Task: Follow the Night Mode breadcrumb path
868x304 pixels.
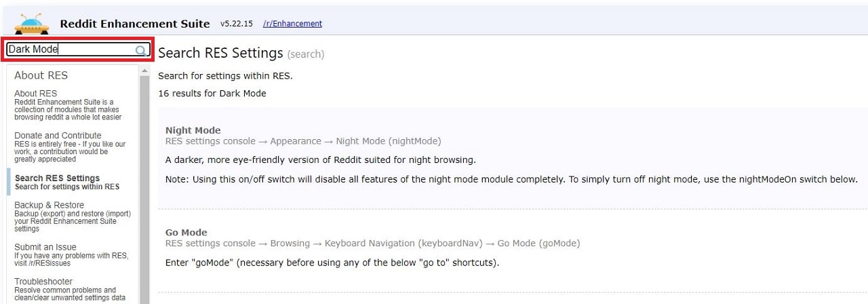Action: tap(303, 141)
